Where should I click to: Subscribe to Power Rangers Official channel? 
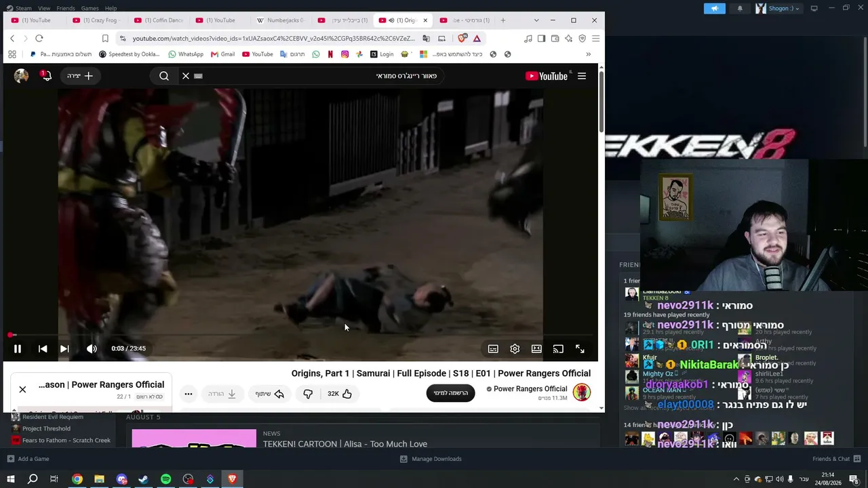(451, 393)
